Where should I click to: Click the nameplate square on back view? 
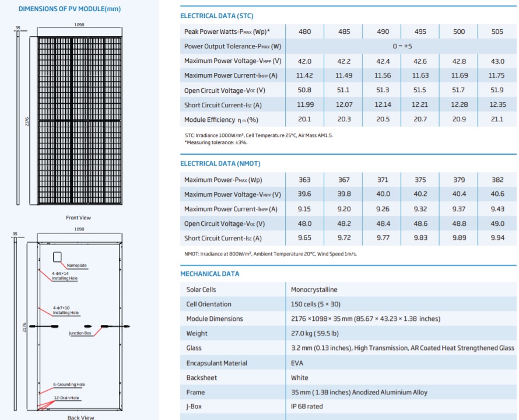coord(57,257)
